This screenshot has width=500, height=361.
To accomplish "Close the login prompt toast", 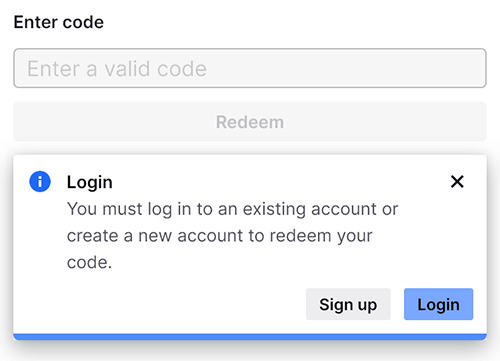I will 457,182.
